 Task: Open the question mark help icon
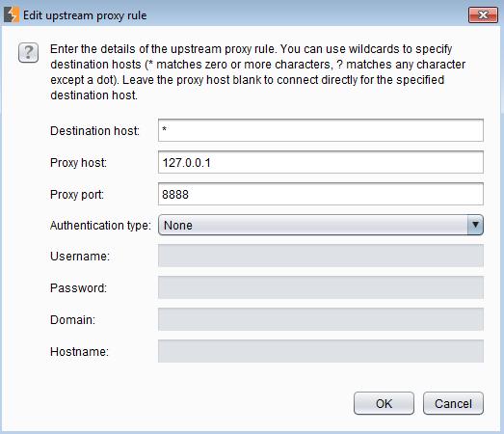(x=28, y=52)
